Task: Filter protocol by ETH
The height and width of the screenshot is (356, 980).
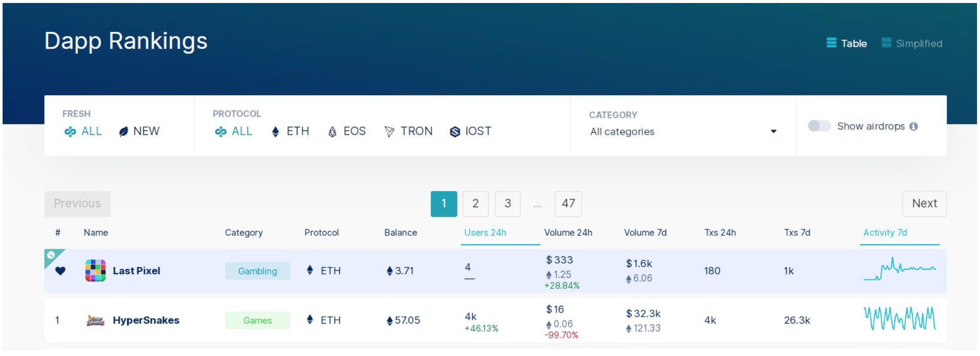Action: 291,131
